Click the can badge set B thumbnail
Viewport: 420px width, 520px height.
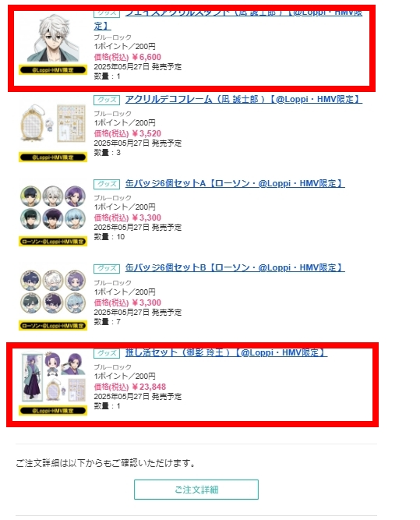[x=53, y=292]
